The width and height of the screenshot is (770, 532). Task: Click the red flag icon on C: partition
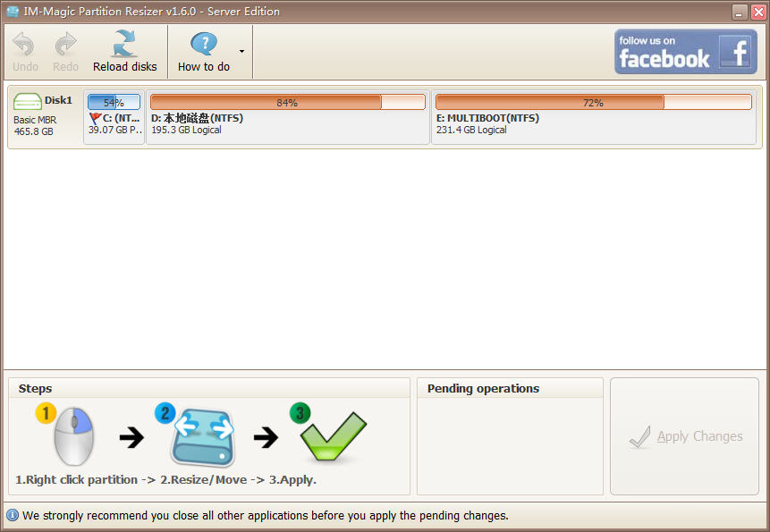point(96,118)
